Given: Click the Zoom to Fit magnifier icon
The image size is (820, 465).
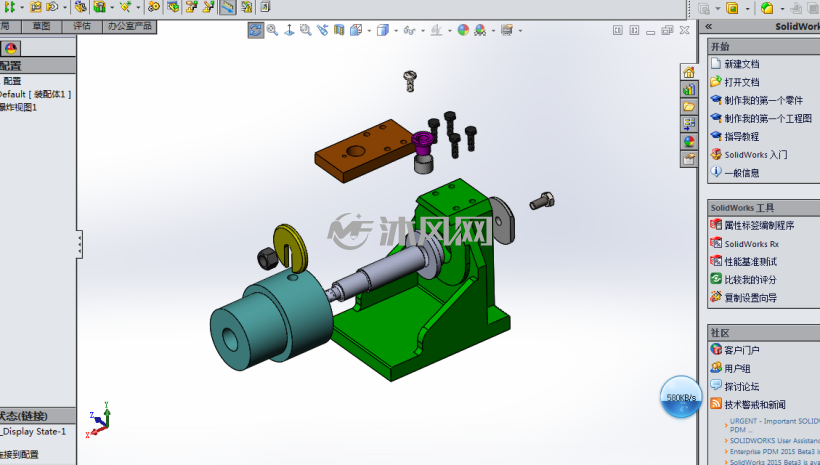Looking at the screenshot, I should [272, 30].
